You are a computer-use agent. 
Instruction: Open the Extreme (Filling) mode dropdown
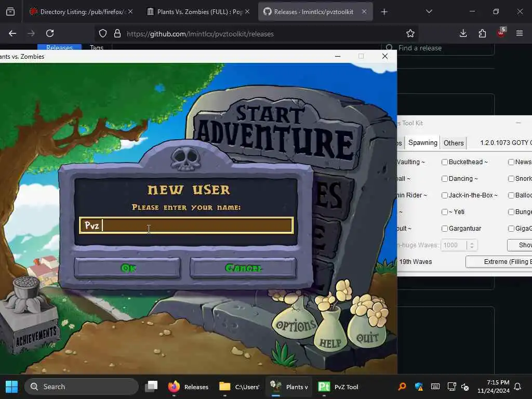[499, 262]
